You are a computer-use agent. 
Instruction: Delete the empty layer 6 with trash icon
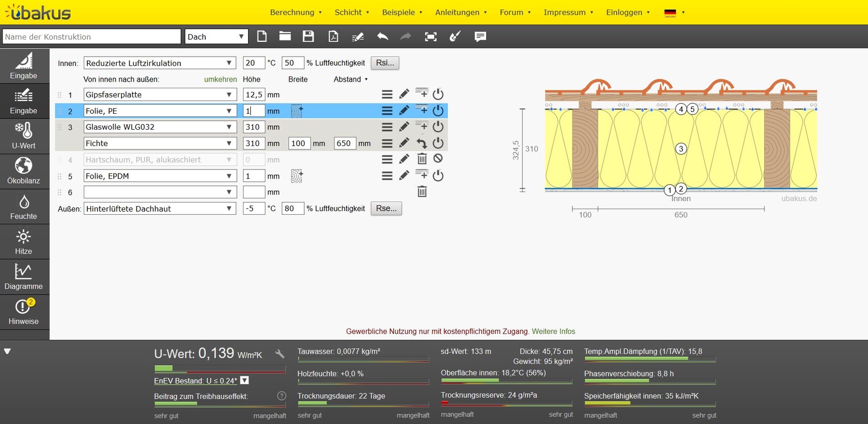pyautogui.click(x=422, y=192)
